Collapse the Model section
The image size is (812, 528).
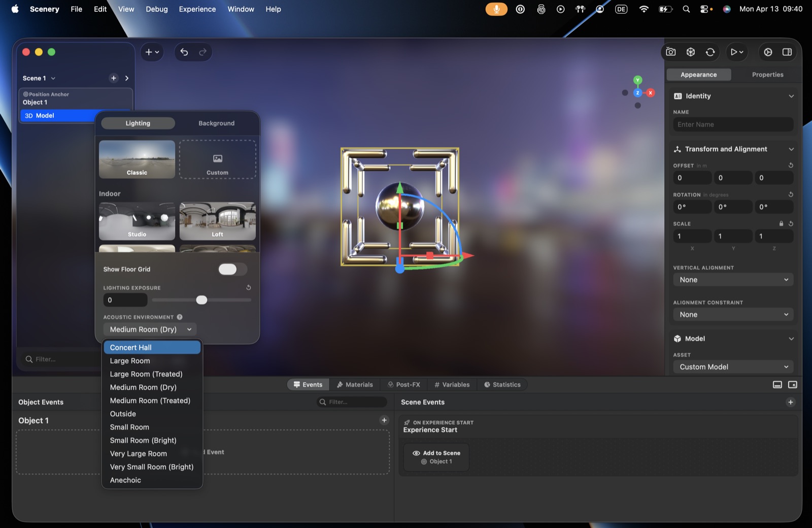click(x=791, y=339)
